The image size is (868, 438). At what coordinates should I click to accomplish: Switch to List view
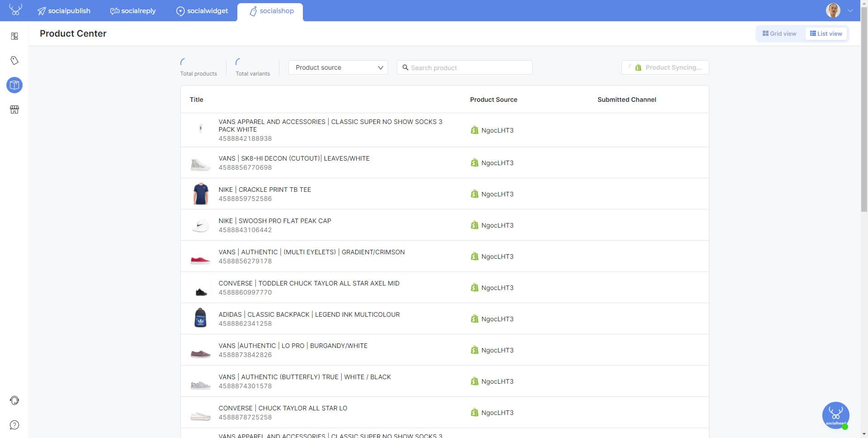pos(826,33)
